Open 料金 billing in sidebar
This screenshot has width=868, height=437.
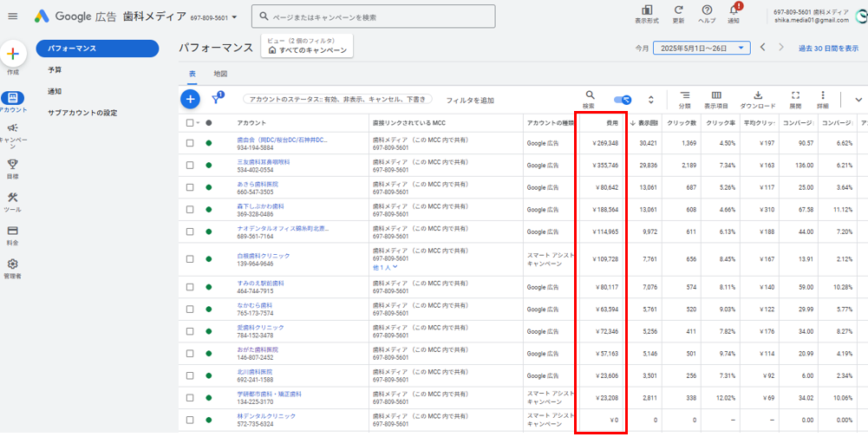point(13,231)
